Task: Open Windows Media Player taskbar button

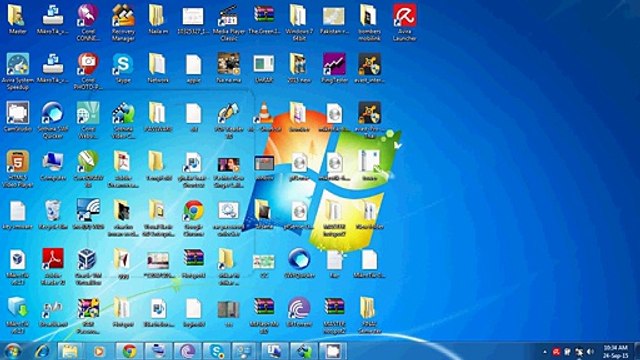Action: click(x=99, y=351)
